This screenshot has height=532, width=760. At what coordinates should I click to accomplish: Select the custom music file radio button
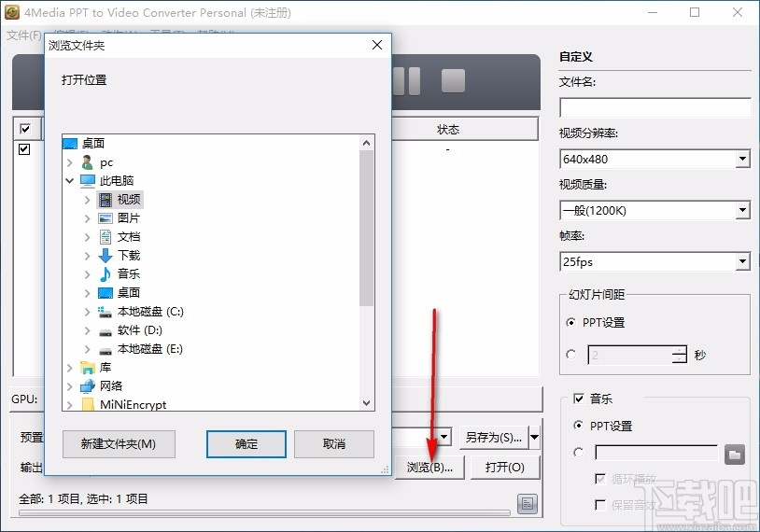(x=578, y=453)
